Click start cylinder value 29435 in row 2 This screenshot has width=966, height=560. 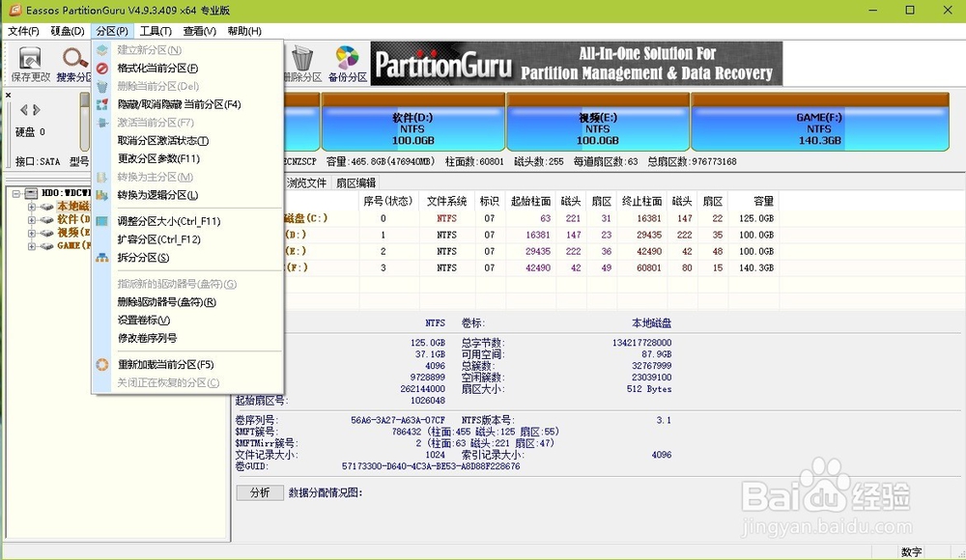pos(538,251)
